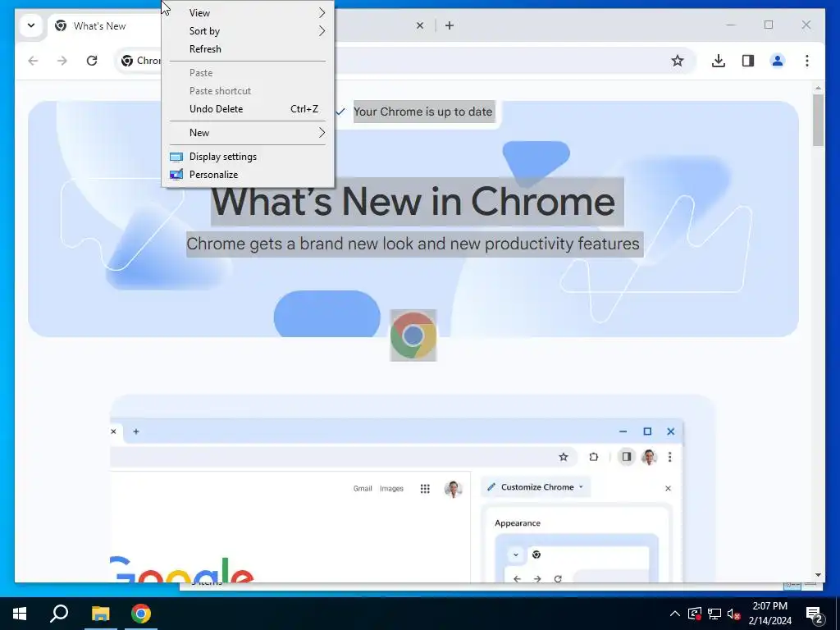The image size is (840, 630).
Task: Choose Personalize from the context menu
Action: pos(248,175)
